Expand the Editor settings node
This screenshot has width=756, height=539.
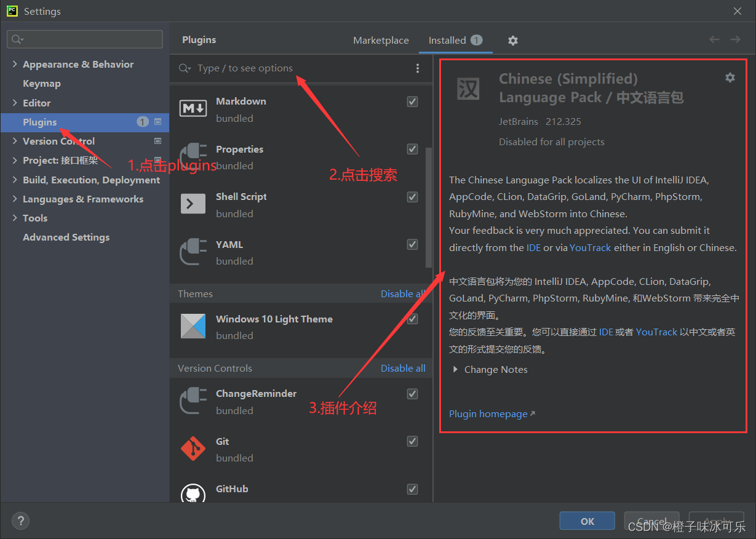(15, 103)
